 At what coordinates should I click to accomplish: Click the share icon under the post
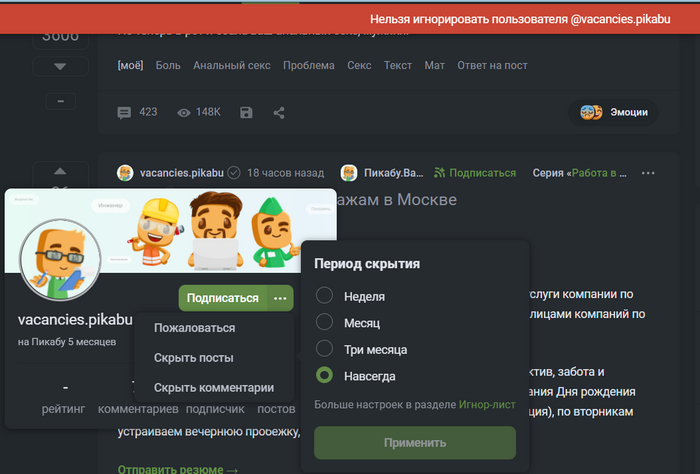(x=279, y=112)
